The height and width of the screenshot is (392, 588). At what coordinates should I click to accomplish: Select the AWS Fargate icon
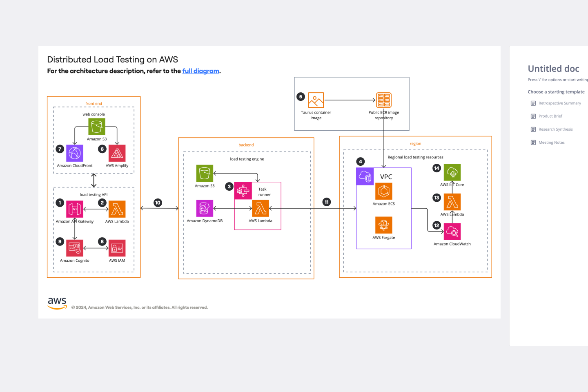(383, 225)
